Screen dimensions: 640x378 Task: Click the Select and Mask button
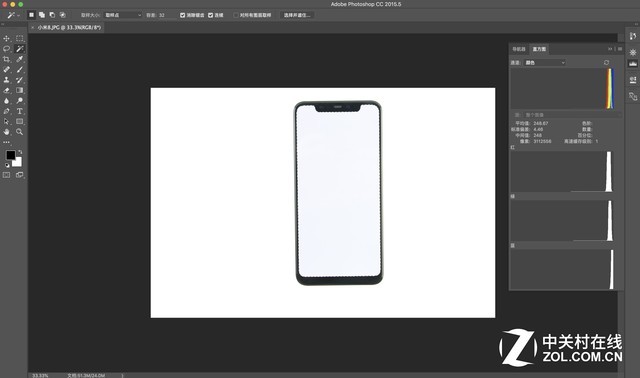pos(297,15)
